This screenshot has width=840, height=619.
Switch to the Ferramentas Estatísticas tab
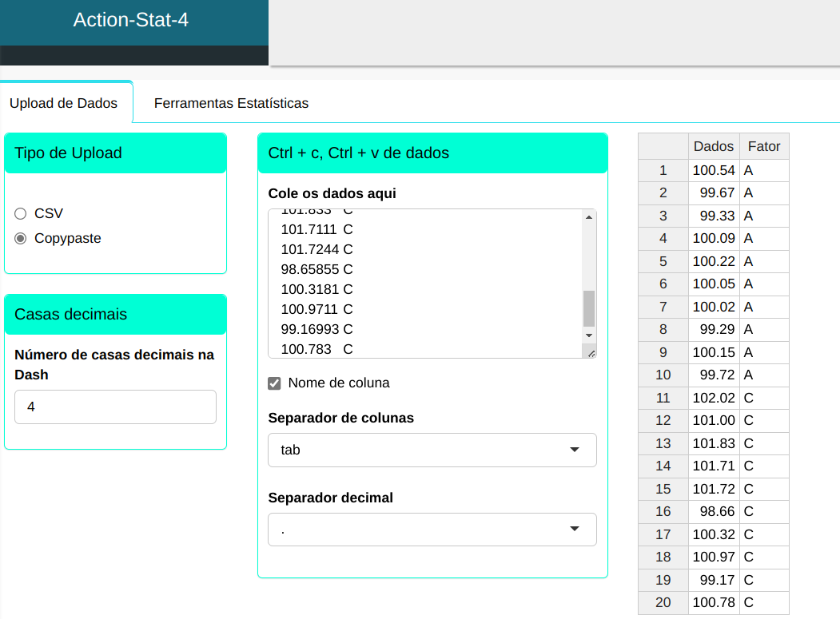(231, 103)
